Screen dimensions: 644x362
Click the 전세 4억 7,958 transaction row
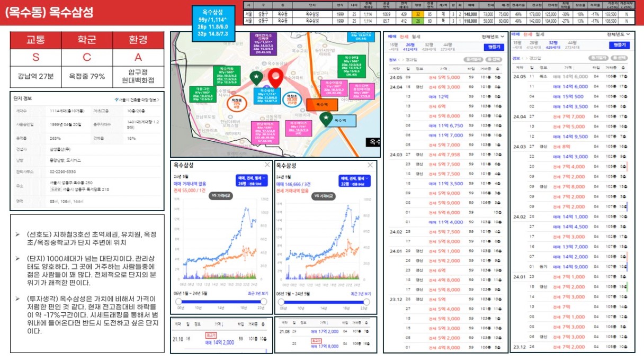click(x=445, y=155)
